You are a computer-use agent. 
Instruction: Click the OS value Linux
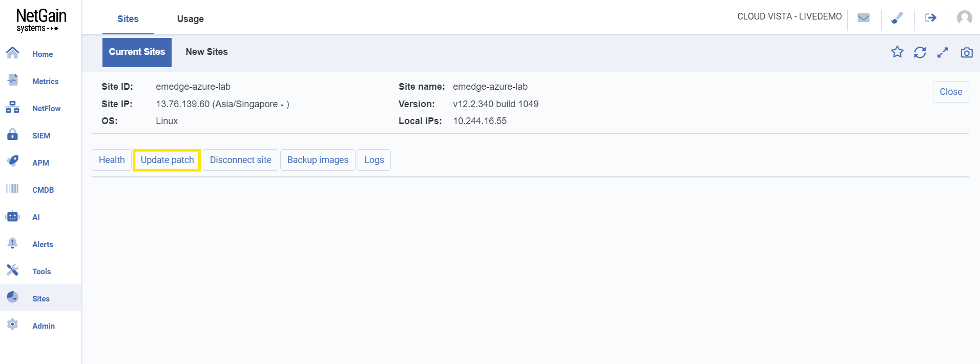167,121
